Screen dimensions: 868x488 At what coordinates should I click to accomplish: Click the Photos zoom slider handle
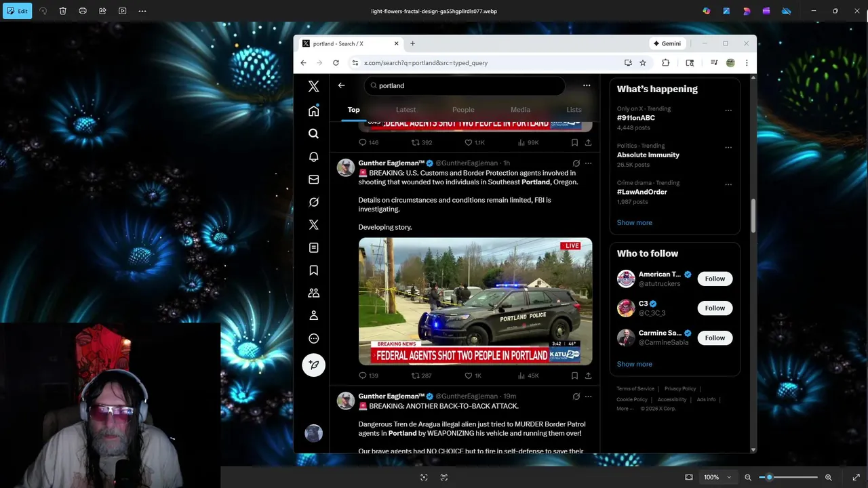[x=769, y=477]
